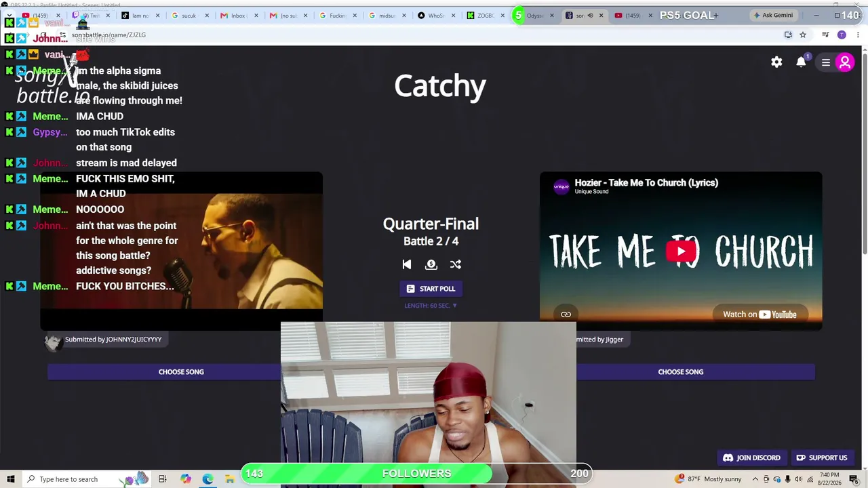Launch Microsoft Edge from the taskbar
The height and width of the screenshot is (488, 868).
pos(208,479)
